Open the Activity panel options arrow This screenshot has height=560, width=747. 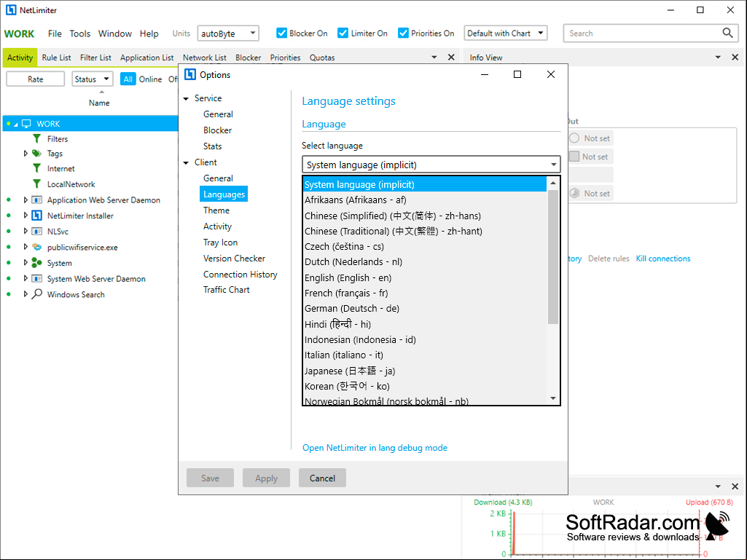pos(434,57)
